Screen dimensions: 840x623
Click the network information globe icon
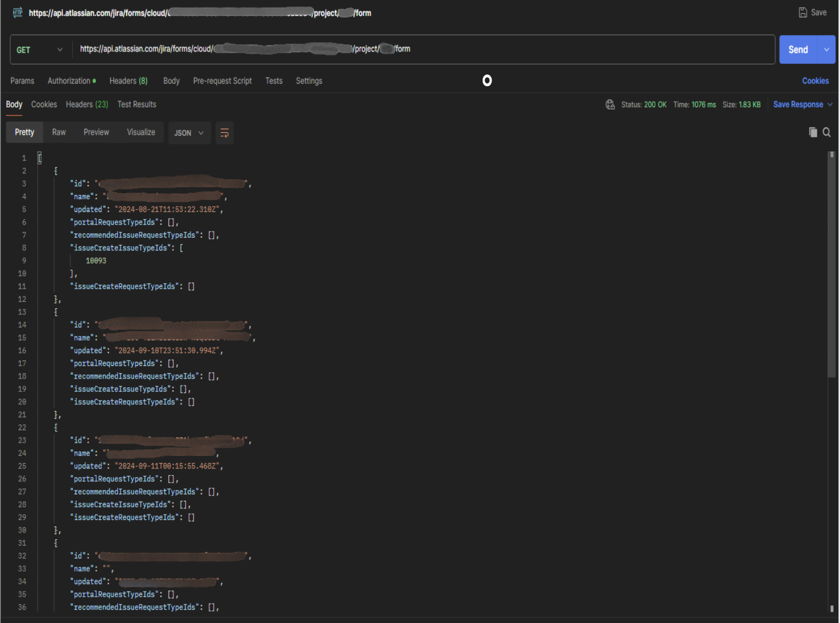pyautogui.click(x=610, y=104)
